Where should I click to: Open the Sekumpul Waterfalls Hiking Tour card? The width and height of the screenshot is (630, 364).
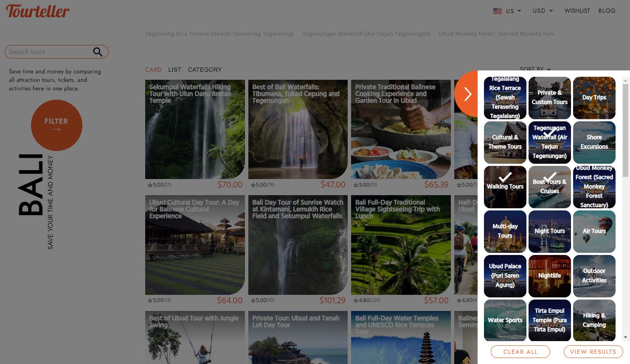[195, 129]
